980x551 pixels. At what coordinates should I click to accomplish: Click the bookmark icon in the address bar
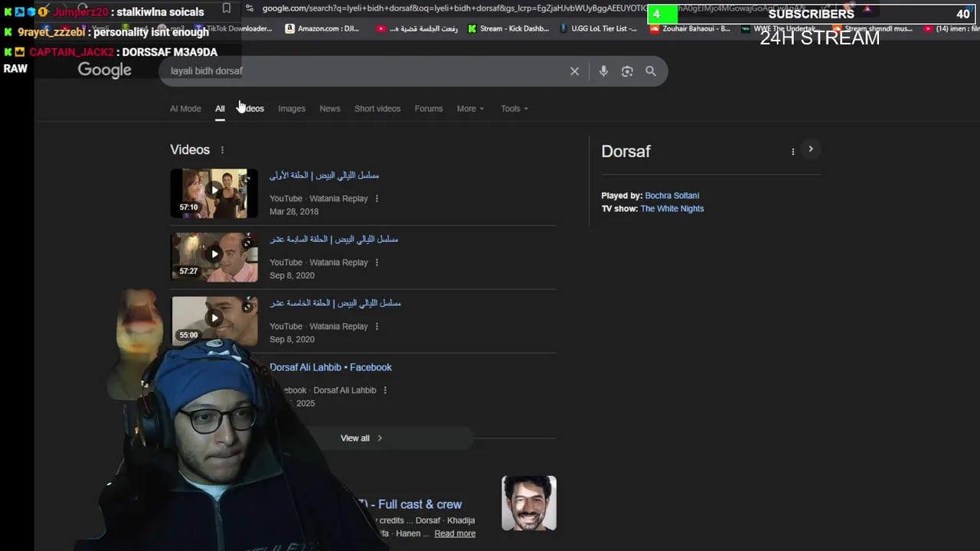226,8
